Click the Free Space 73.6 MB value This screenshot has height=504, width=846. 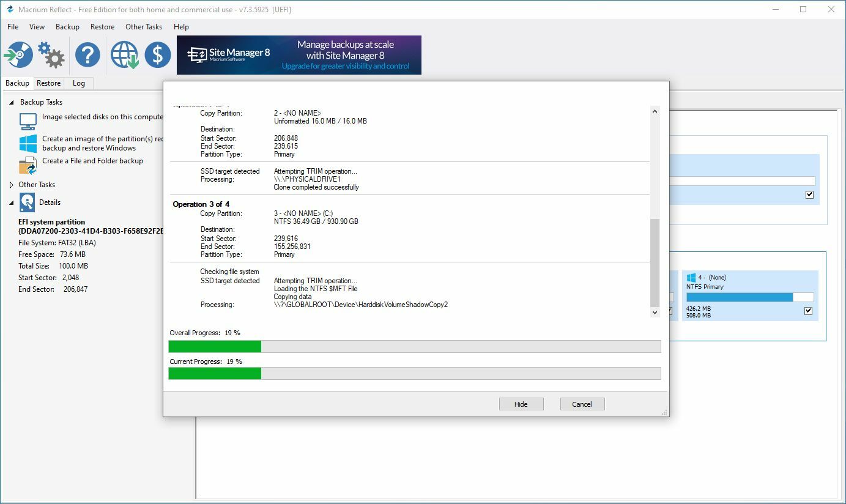[x=72, y=254]
